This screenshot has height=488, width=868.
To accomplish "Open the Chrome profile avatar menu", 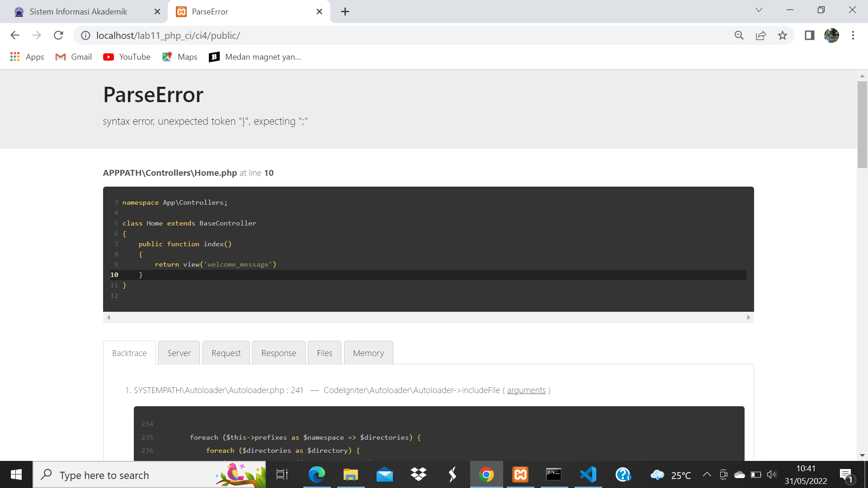I will pyautogui.click(x=832, y=35).
